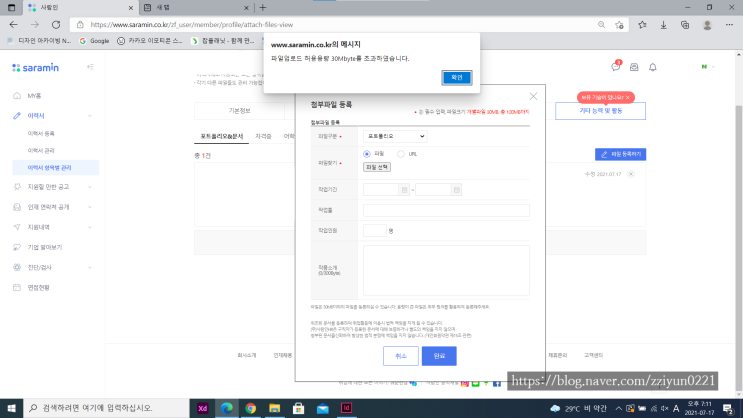This screenshot has width=743, height=418.
Task: Click the 취소 button in dialog
Action: click(x=401, y=356)
